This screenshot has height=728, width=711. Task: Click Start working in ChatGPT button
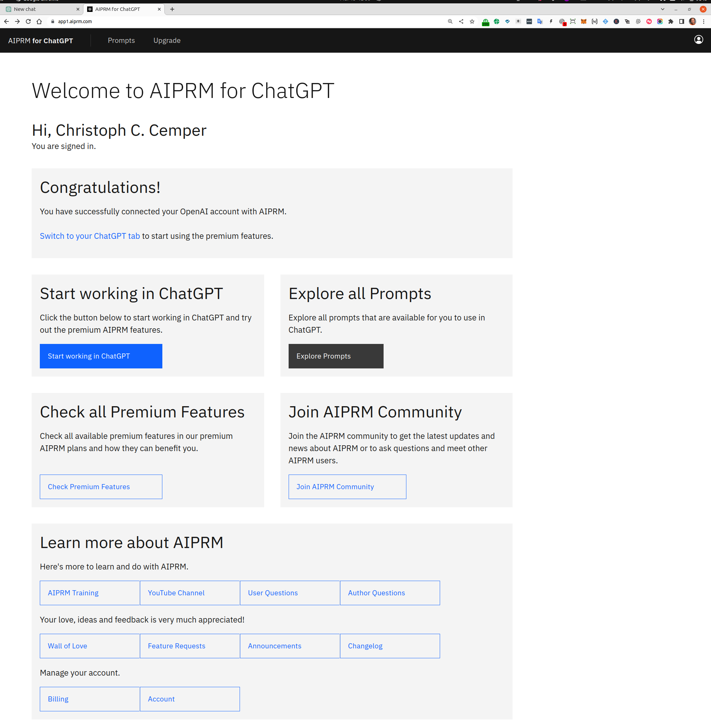click(101, 356)
